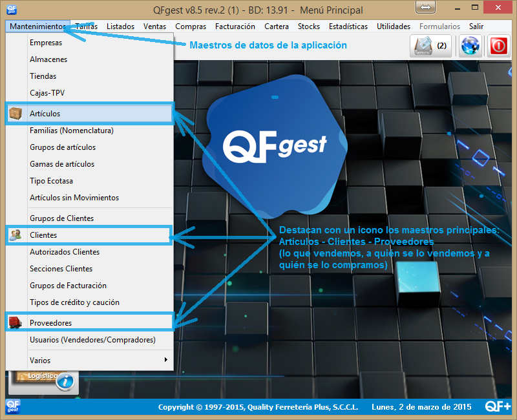Select Almacenes from the menu

pos(89,59)
